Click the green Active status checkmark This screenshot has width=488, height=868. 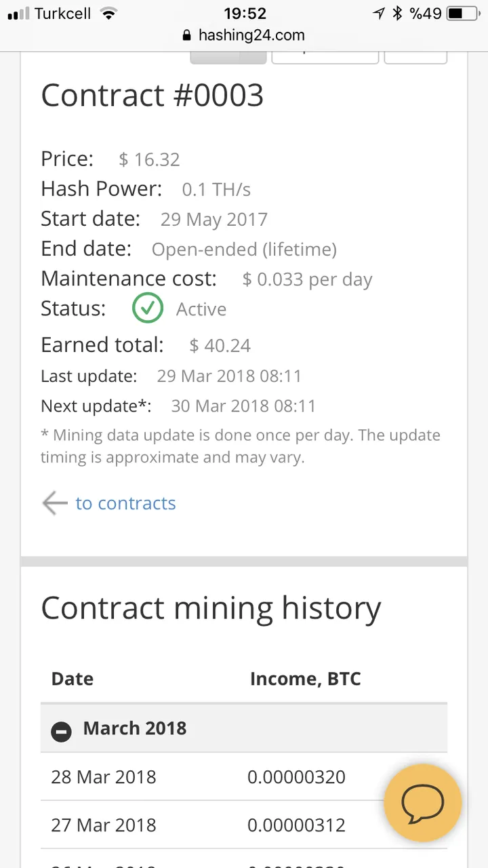147,309
